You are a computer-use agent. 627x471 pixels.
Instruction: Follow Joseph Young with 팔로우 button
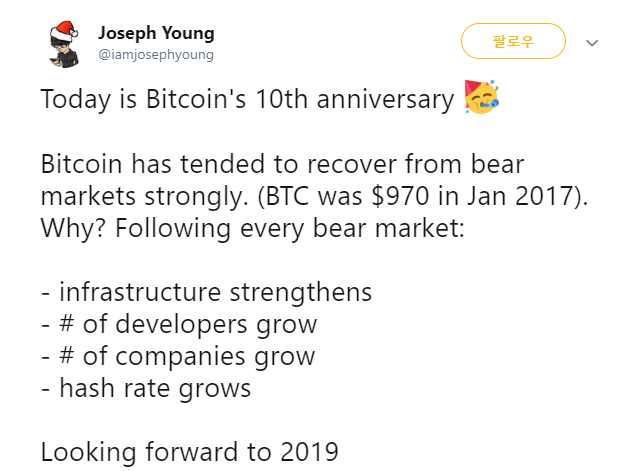click(513, 41)
